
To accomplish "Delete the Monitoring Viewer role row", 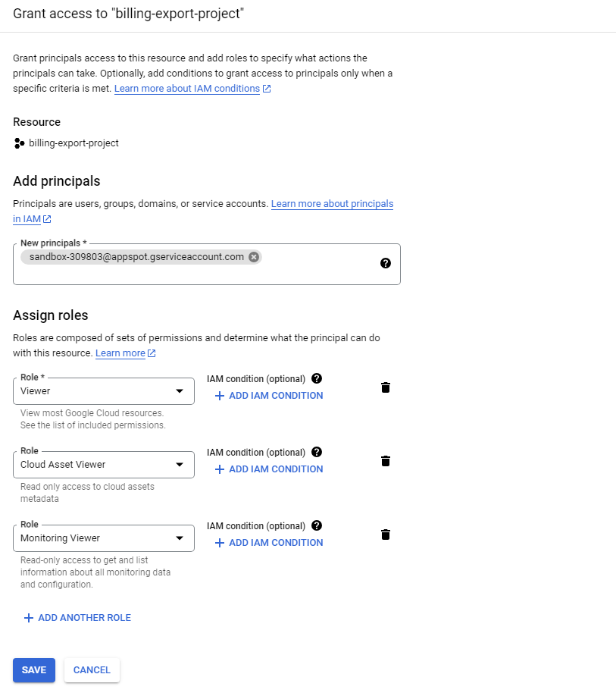I will pyautogui.click(x=386, y=535).
